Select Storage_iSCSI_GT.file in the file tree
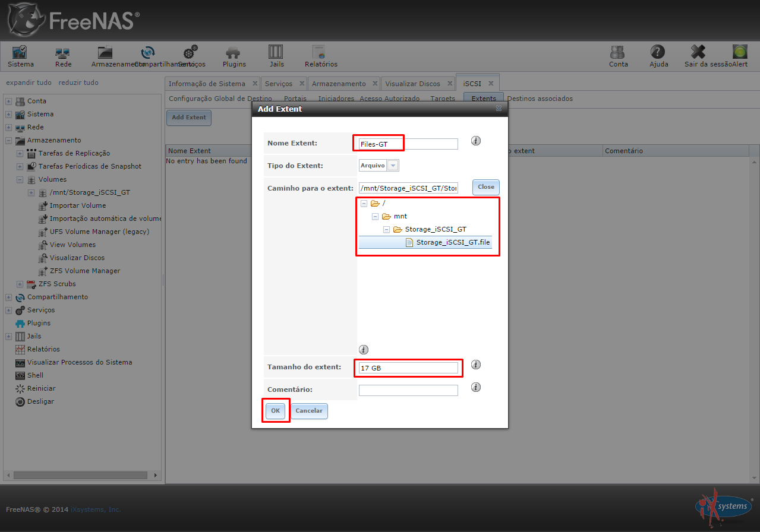The width and height of the screenshot is (760, 532). [x=452, y=242]
